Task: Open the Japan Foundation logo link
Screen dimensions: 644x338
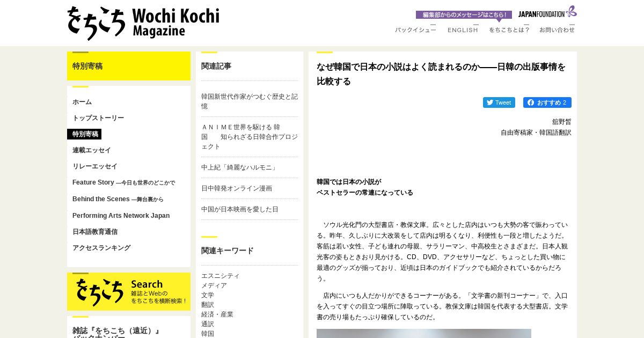Action: point(547,12)
